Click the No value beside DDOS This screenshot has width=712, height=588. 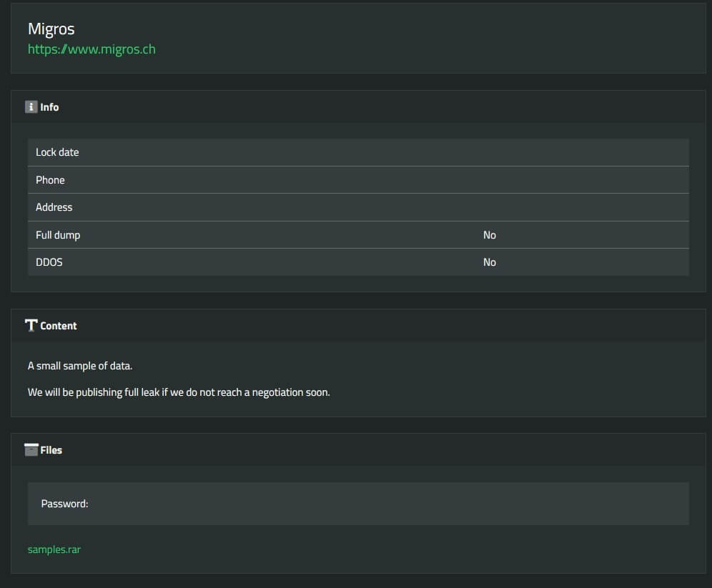click(x=489, y=261)
